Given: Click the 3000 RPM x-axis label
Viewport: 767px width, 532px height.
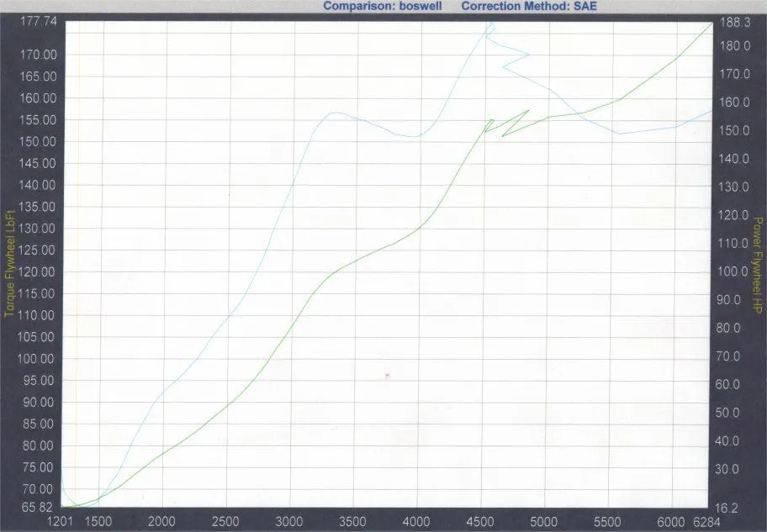Looking at the screenshot, I should [x=289, y=520].
